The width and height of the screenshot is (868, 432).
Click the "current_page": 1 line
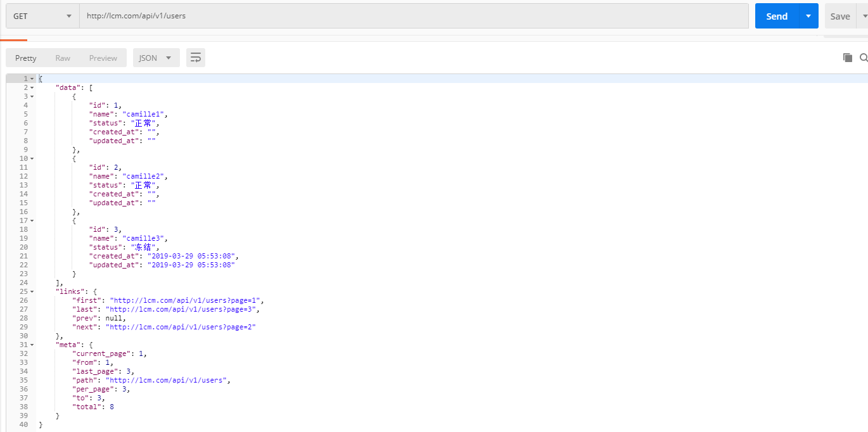[110, 353]
